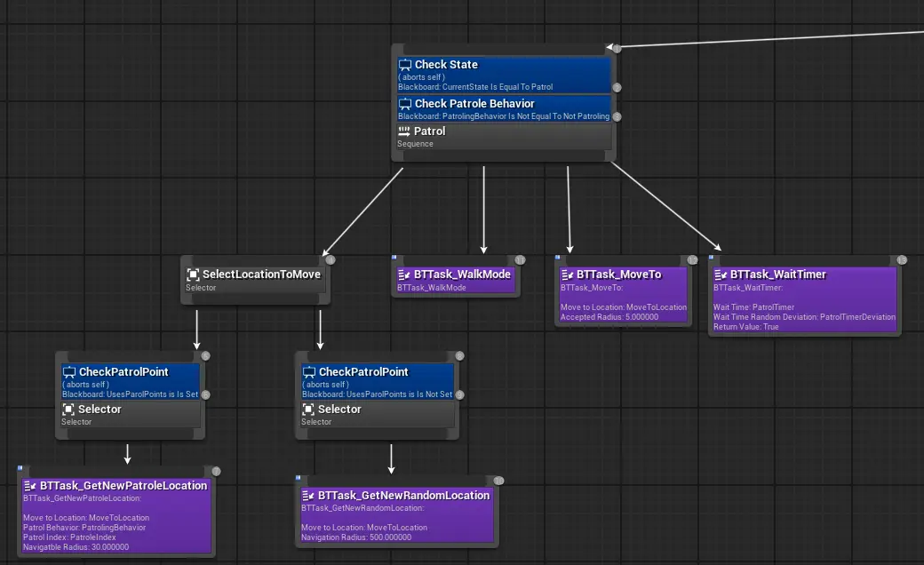
Task: Select the BTTask_GetNewPatroleLocation task title
Action: coord(123,486)
